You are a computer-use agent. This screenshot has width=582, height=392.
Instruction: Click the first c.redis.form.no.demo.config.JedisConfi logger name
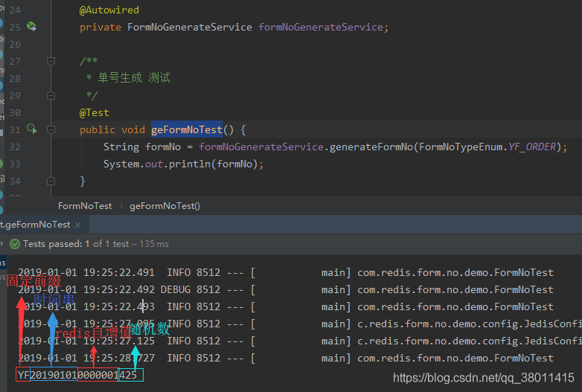tap(470, 324)
